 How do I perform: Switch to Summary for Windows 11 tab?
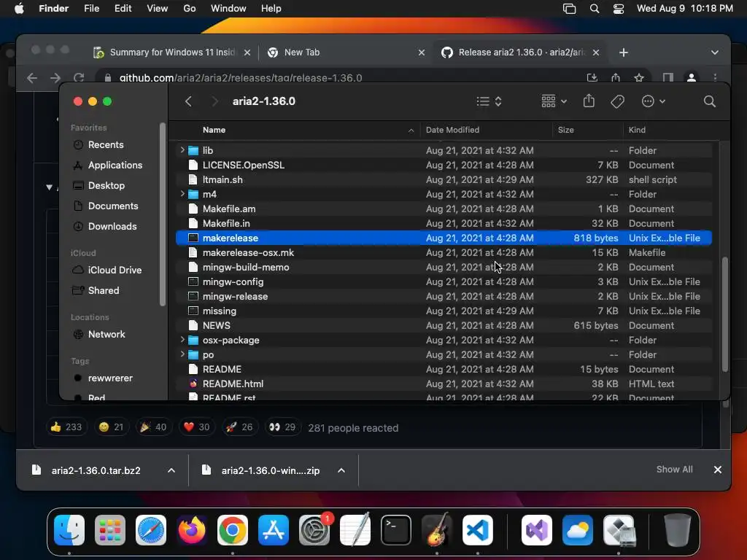coord(172,52)
